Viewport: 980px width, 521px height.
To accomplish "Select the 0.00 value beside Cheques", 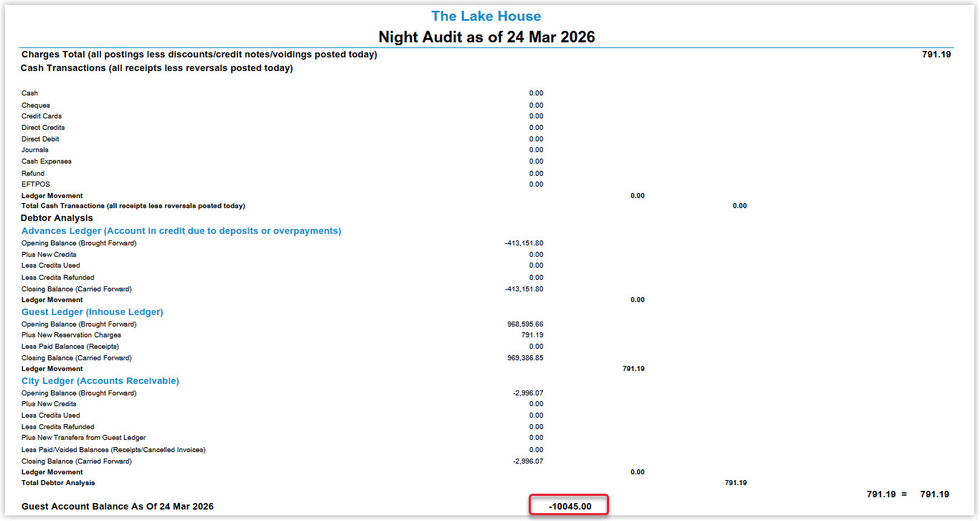I will point(536,105).
